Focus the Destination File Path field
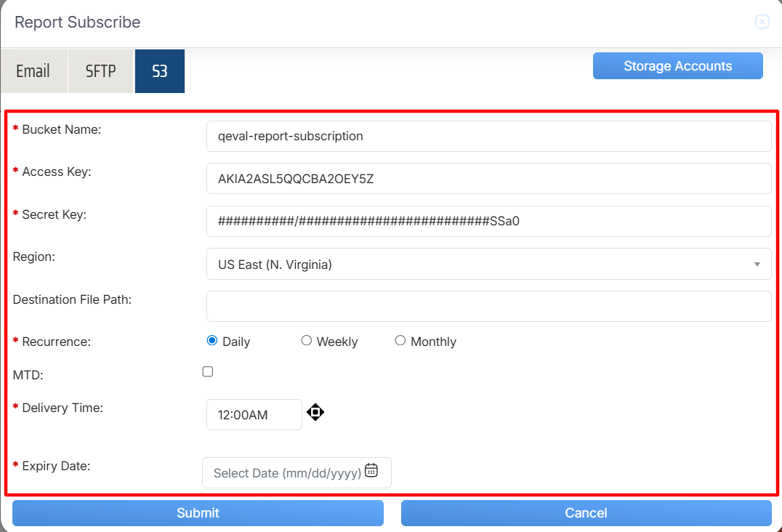The width and height of the screenshot is (782, 532). (x=488, y=306)
